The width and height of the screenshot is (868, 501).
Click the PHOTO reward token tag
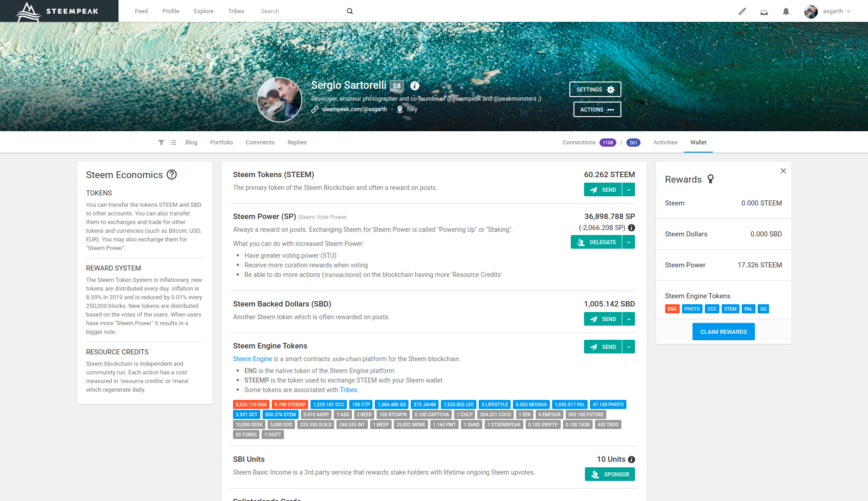pos(692,309)
